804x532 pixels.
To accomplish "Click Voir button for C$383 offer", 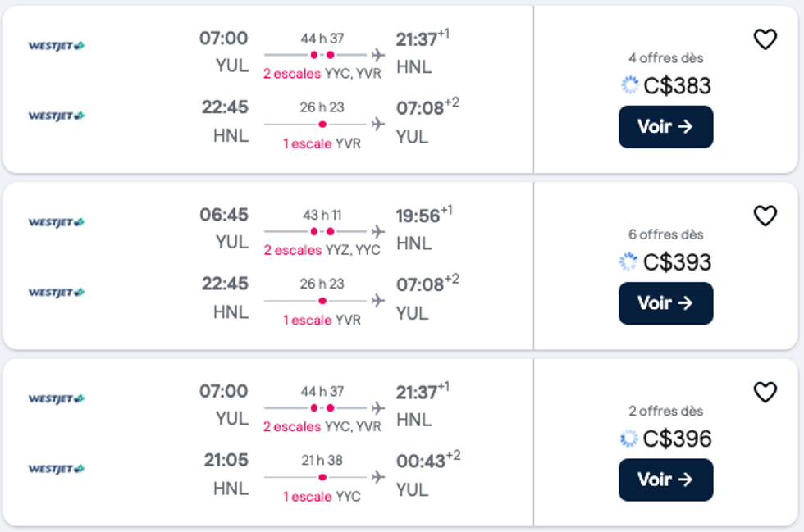I will tap(665, 127).
